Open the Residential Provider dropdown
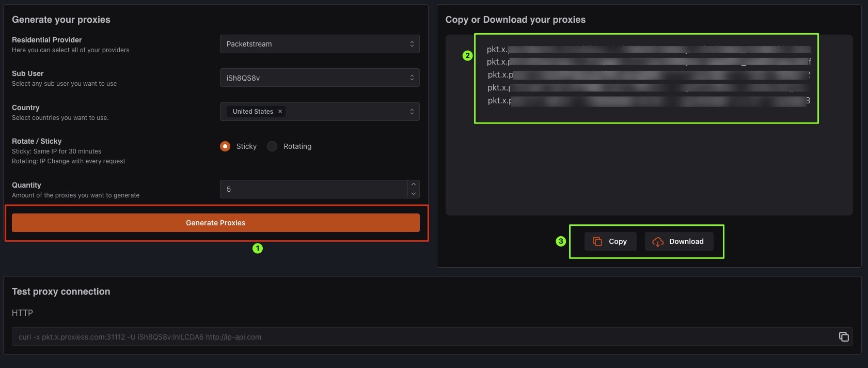Viewport: 868px width, 368px height. pyautogui.click(x=319, y=44)
